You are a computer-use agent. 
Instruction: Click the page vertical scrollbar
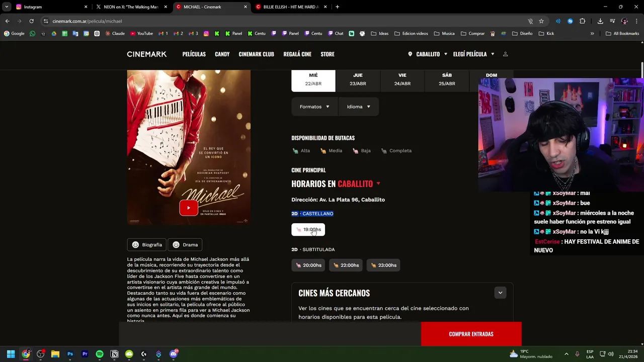(x=641, y=70)
